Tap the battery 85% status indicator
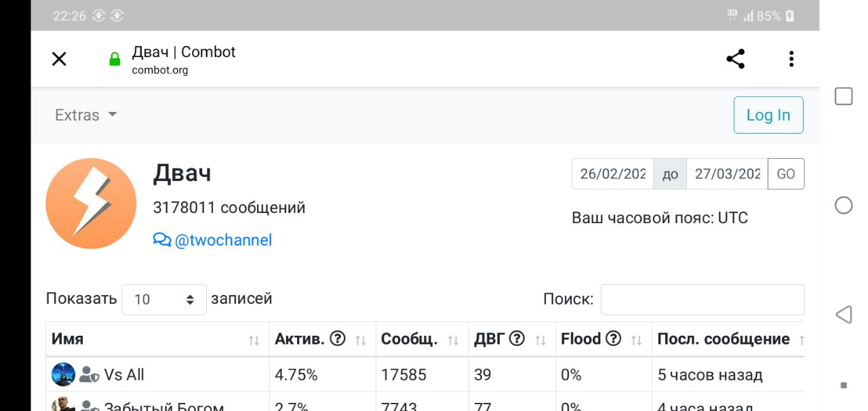 pyautogui.click(x=776, y=16)
